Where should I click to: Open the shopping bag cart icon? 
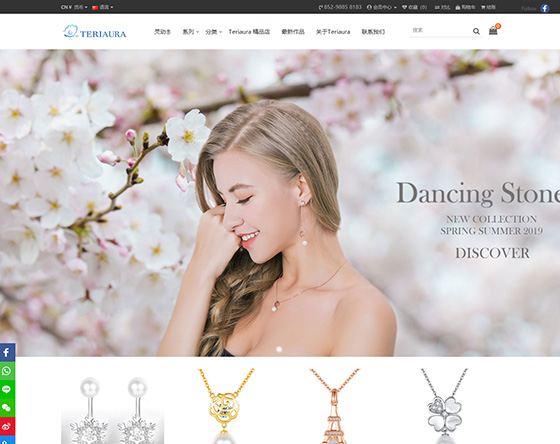(493, 31)
